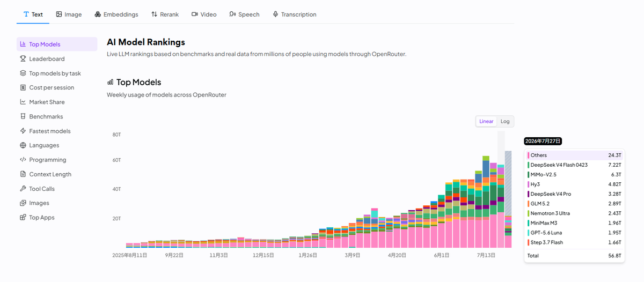644x282 pixels.
Task: Switch chart scale to Log
Action: [x=505, y=122]
